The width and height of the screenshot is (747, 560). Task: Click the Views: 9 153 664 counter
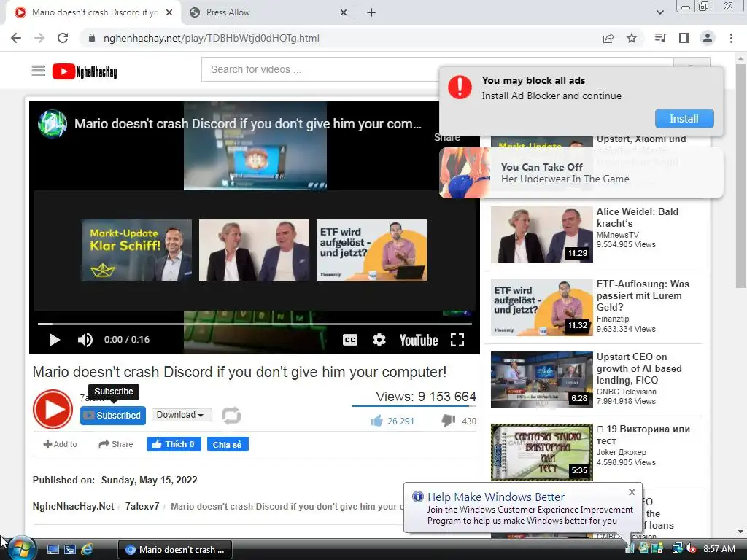[x=426, y=396]
